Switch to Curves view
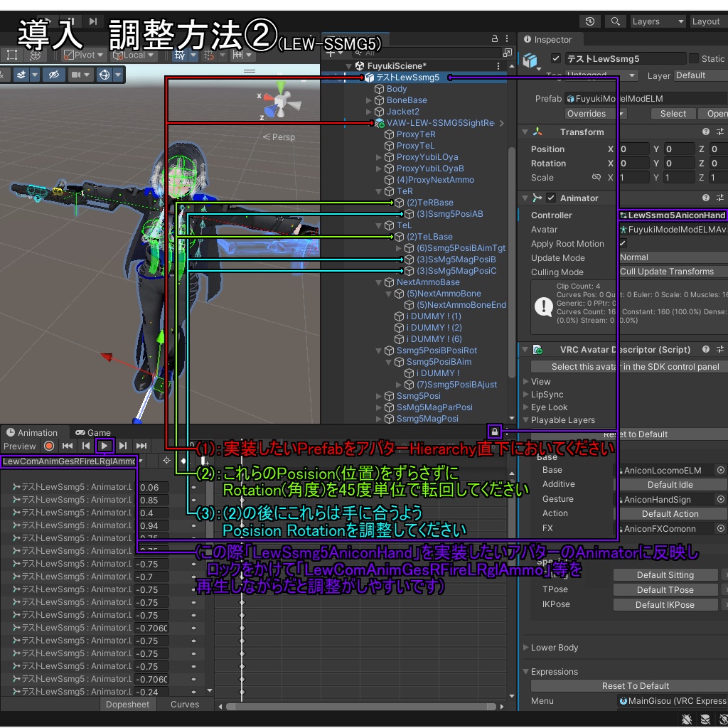 [x=185, y=705]
